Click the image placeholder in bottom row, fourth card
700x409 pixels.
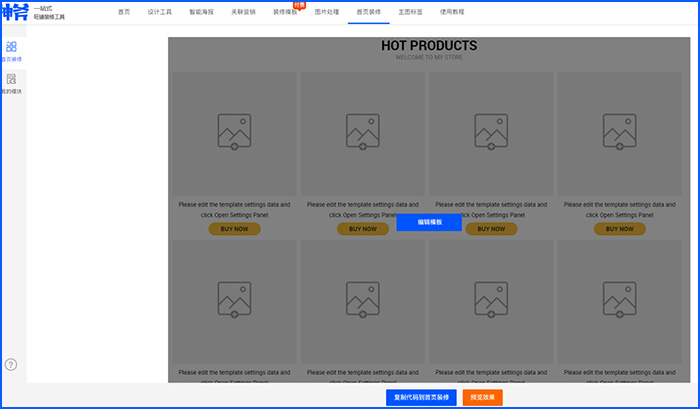click(620, 299)
